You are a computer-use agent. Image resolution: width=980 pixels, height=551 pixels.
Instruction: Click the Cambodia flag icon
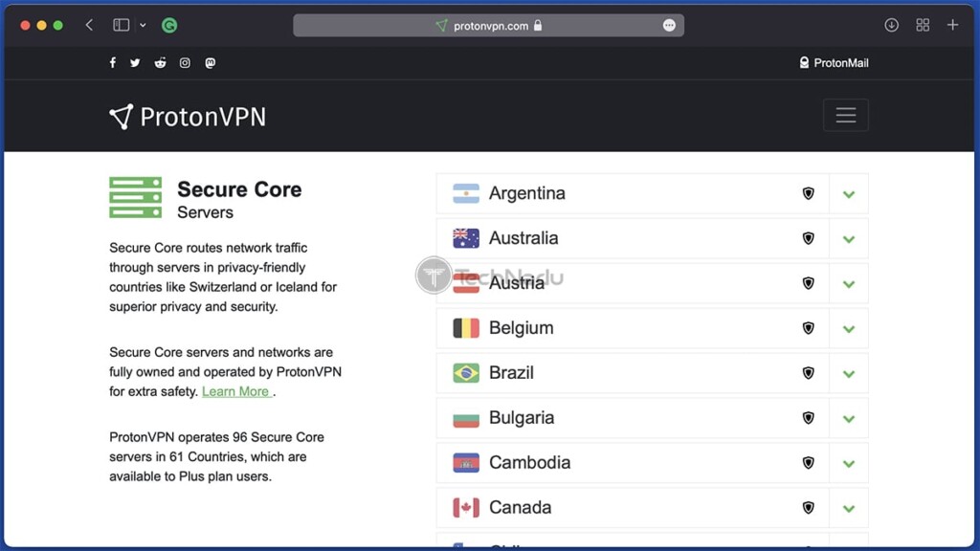click(x=466, y=464)
